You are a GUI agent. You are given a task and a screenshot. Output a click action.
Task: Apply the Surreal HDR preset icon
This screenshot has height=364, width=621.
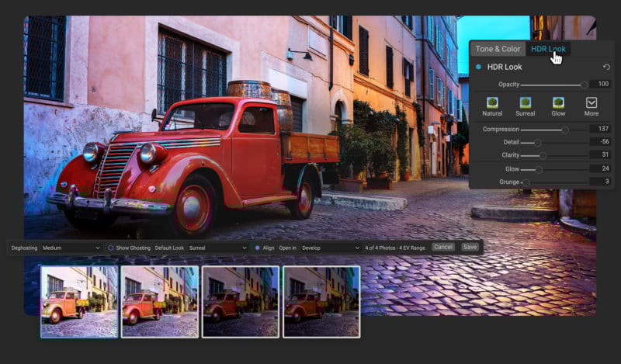(526, 102)
